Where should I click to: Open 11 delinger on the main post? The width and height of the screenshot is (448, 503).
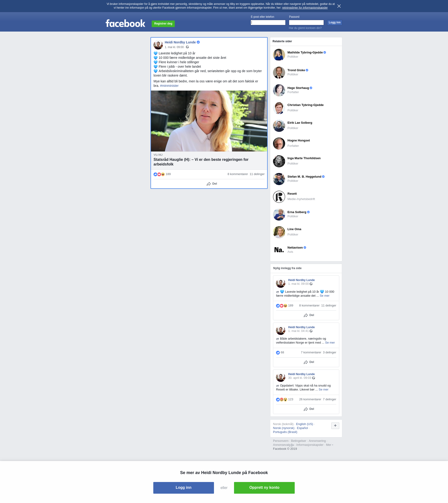tap(257, 174)
